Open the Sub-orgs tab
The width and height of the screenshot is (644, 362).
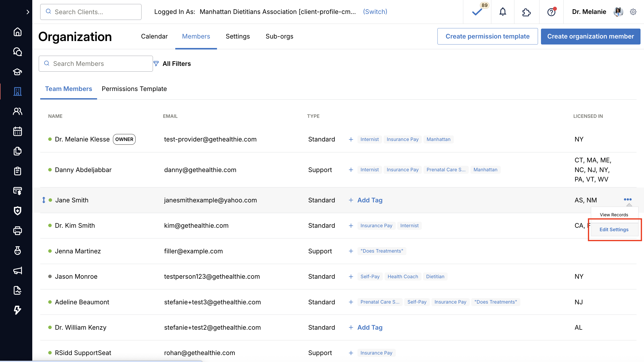pyautogui.click(x=279, y=36)
